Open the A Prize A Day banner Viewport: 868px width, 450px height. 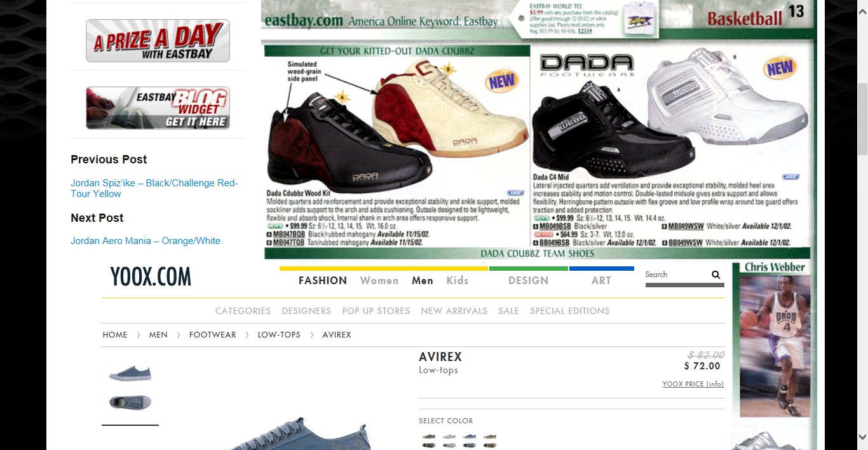pos(158,41)
